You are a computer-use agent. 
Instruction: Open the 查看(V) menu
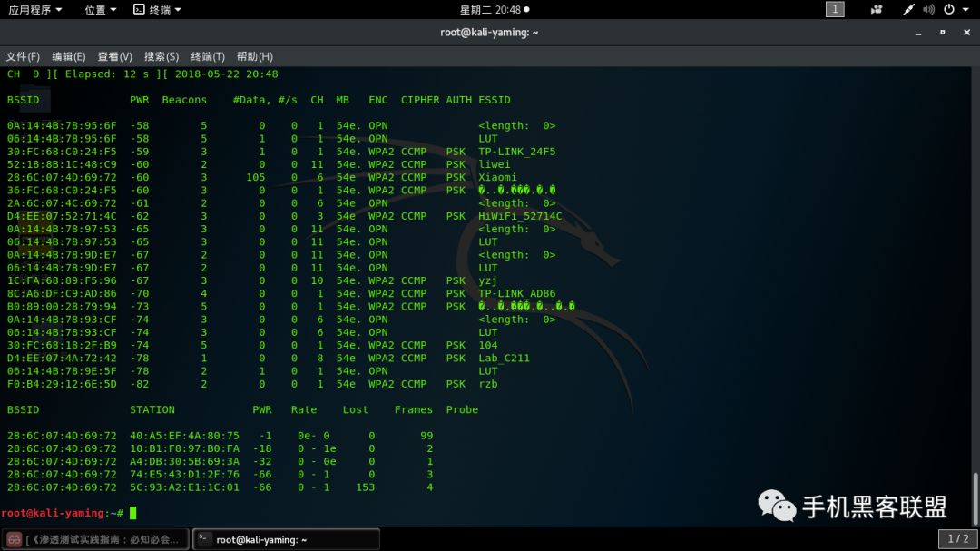115,56
